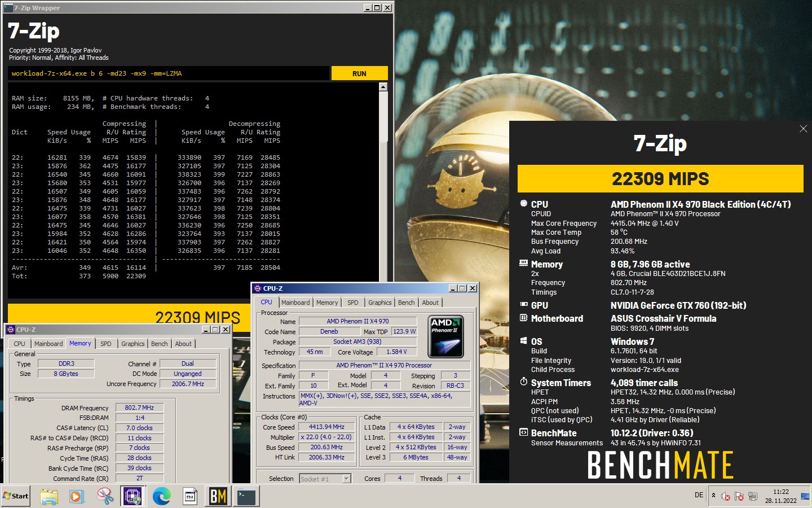Click the Uncore Frequency value 2006.7 MHz
The height and width of the screenshot is (508, 812).
(188, 384)
